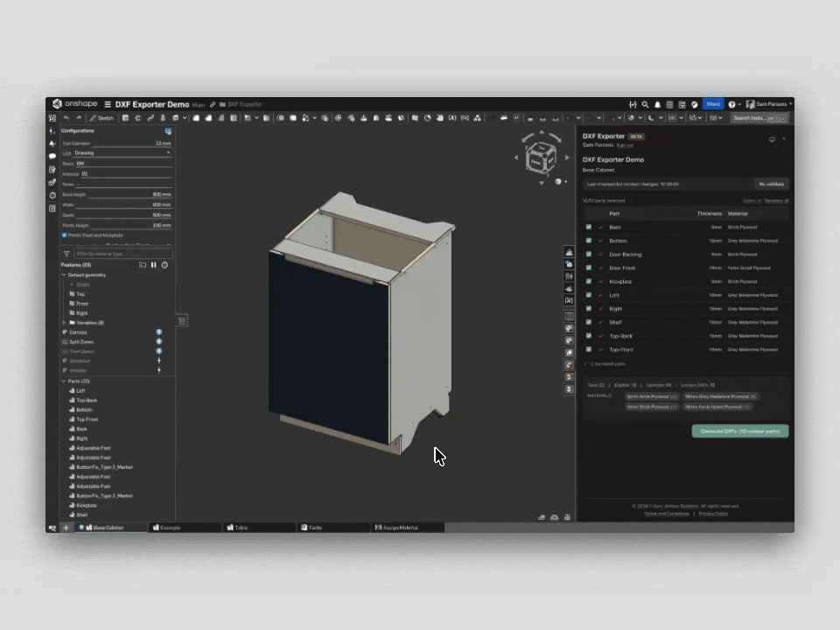This screenshot has height=630, width=840.
Task: Uncheck the Top-Front part checkbox
Action: coord(589,349)
